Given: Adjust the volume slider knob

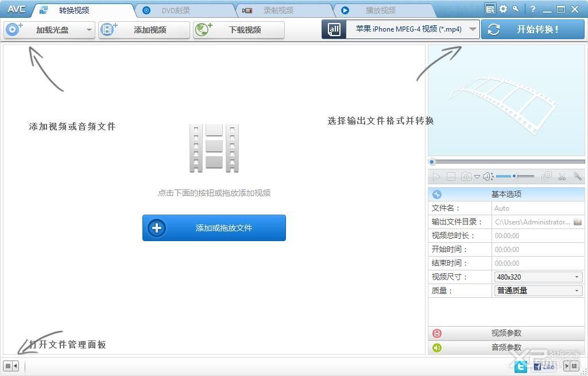Looking at the screenshot, I should click(515, 176).
